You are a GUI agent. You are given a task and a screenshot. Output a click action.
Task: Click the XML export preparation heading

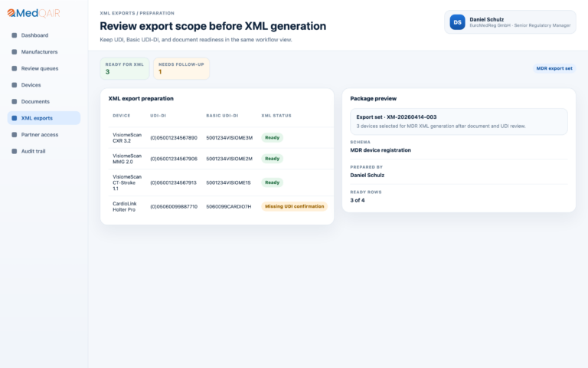(141, 99)
